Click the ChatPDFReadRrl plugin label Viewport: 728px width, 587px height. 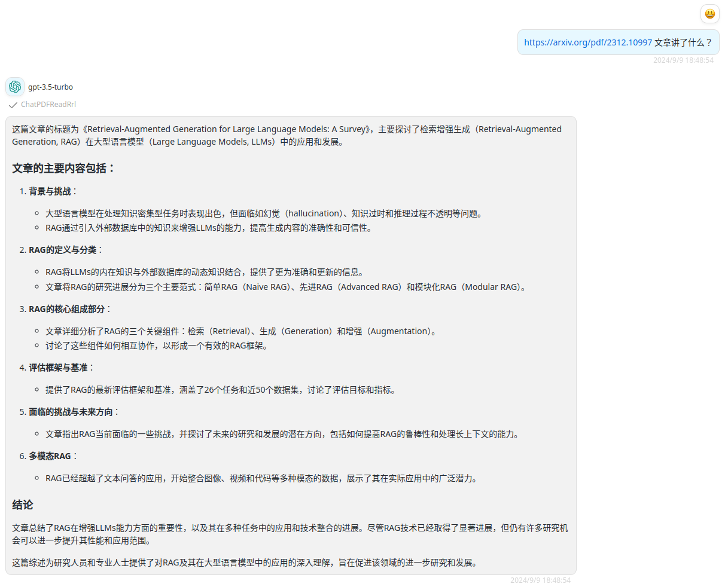pos(48,105)
